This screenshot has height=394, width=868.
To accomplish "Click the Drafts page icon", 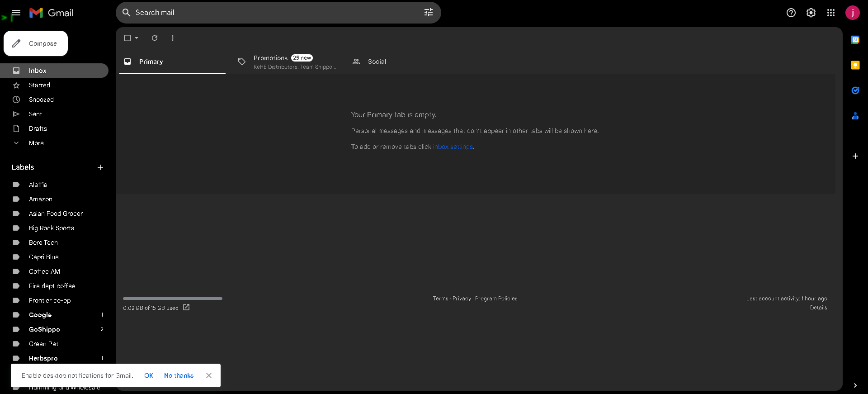I will (x=16, y=128).
